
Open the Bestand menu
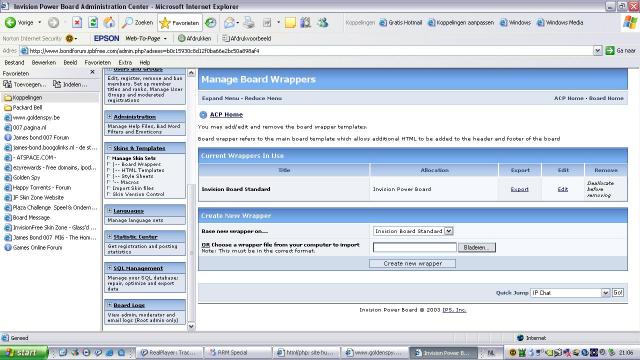[14, 62]
